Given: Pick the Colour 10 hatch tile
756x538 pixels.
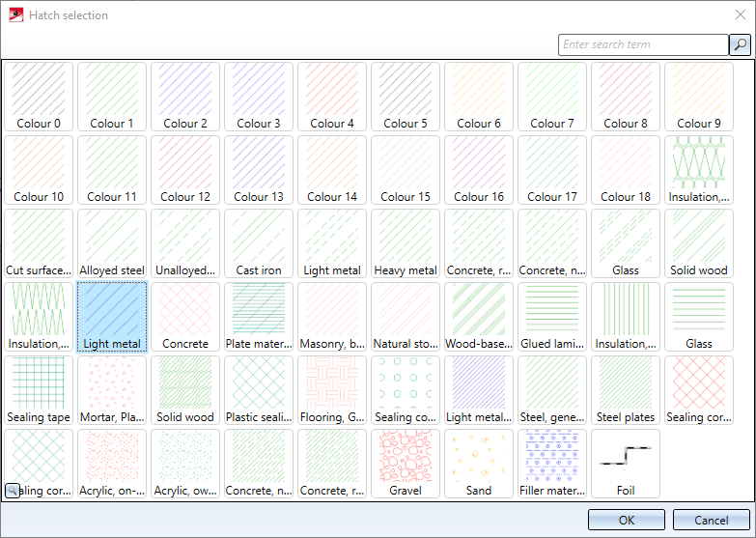Looking at the screenshot, I should click(x=39, y=170).
